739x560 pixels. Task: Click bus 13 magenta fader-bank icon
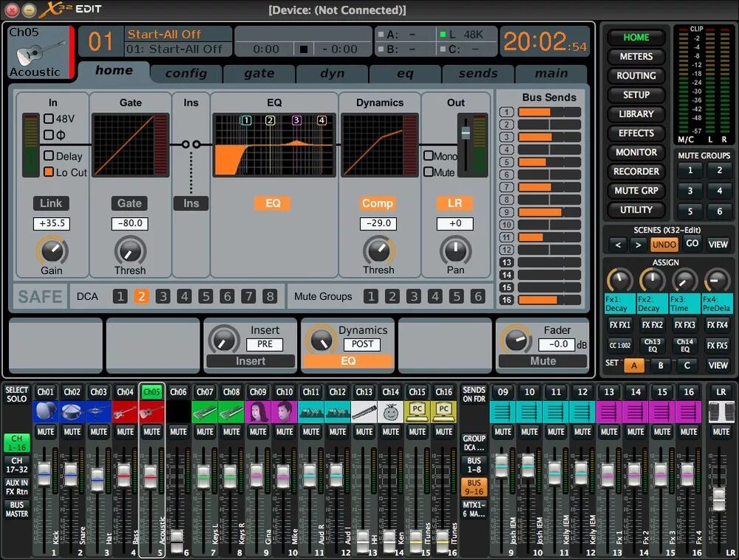[609, 412]
